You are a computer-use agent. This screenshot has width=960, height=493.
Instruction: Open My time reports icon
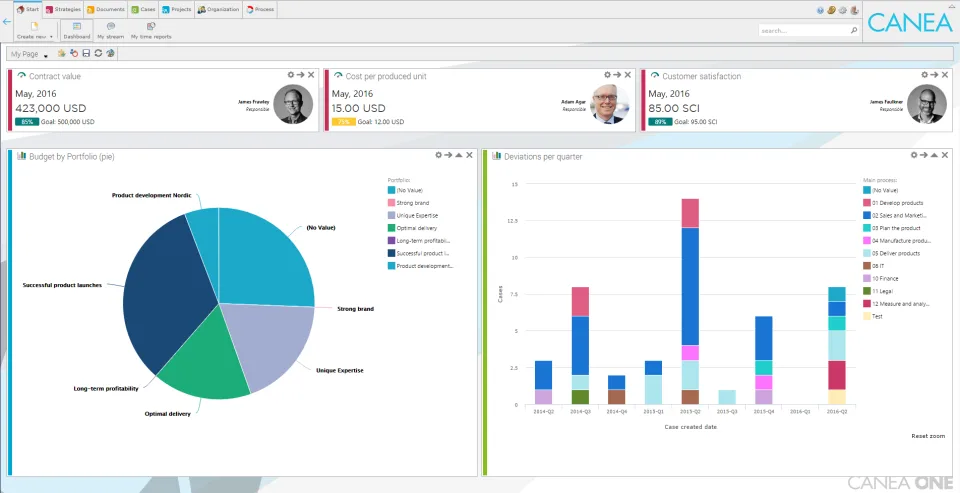(151, 31)
